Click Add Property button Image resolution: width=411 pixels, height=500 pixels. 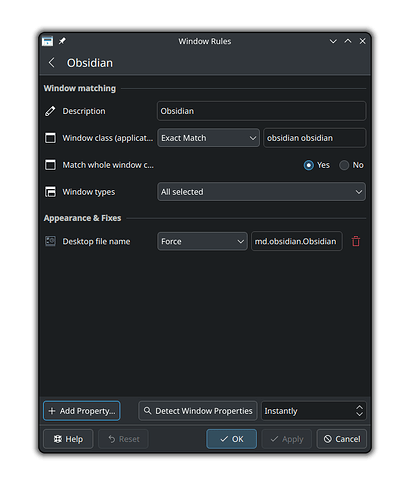[x=82, y=411]
